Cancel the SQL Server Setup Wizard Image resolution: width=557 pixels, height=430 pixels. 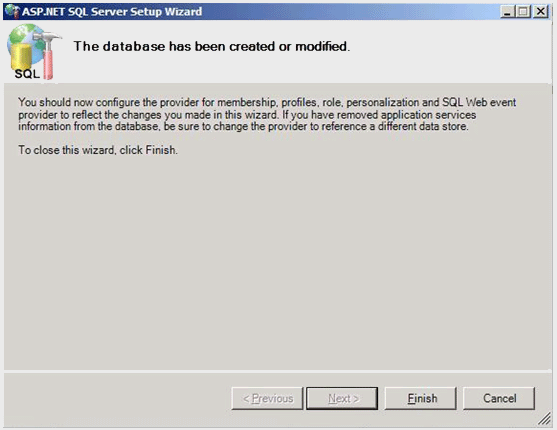click(x=499, y=398)
